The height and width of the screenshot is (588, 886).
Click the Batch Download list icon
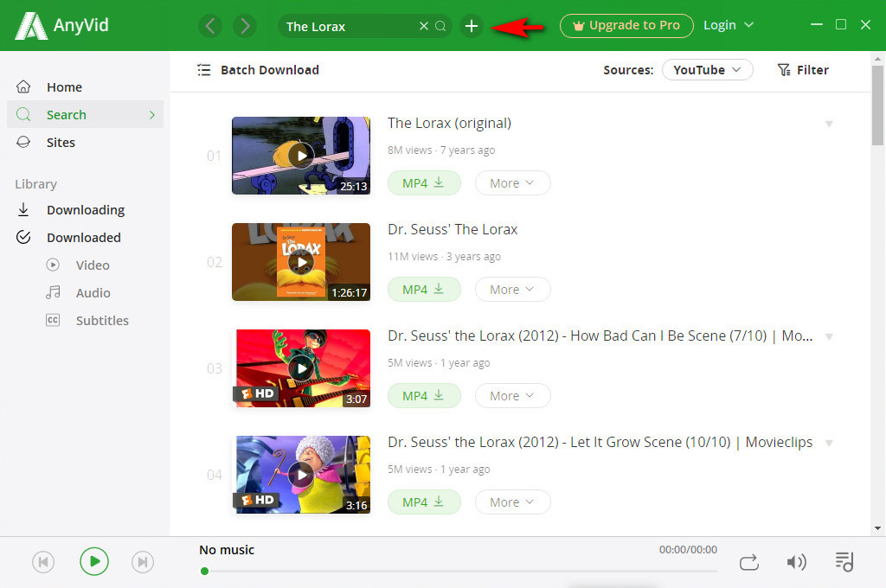pos(204,70)
